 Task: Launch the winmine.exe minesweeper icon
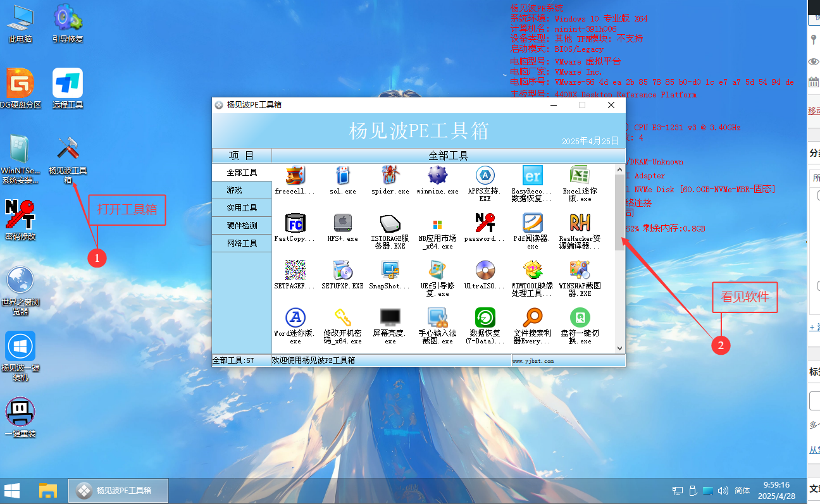[x=437, y=176]
